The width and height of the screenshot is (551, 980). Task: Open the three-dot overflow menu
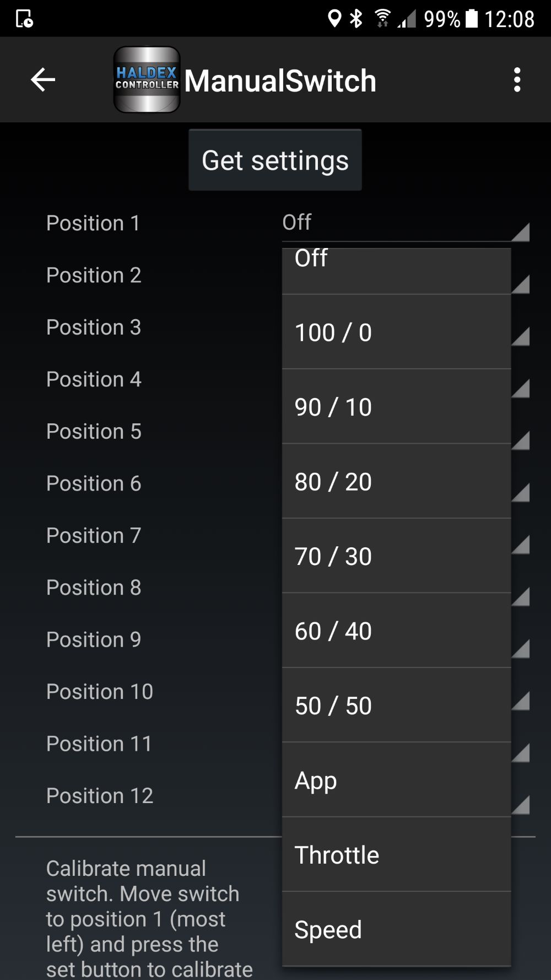517,80
